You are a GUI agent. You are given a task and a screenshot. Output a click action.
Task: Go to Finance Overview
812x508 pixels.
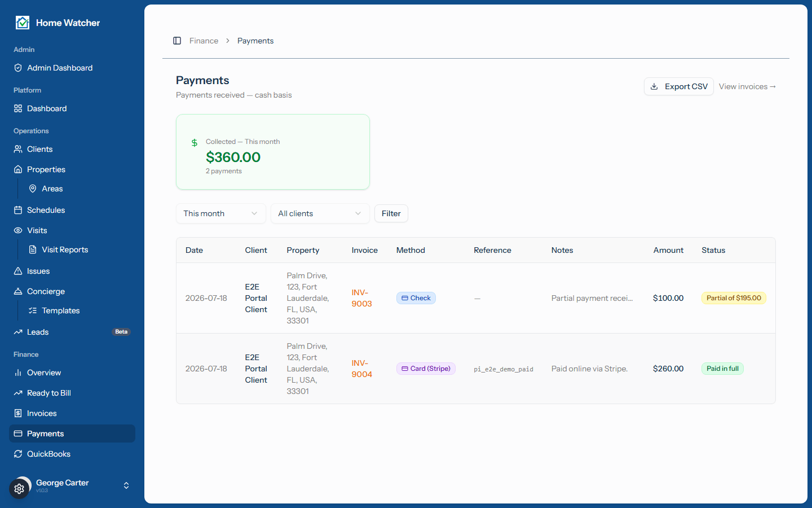[72, 373]
